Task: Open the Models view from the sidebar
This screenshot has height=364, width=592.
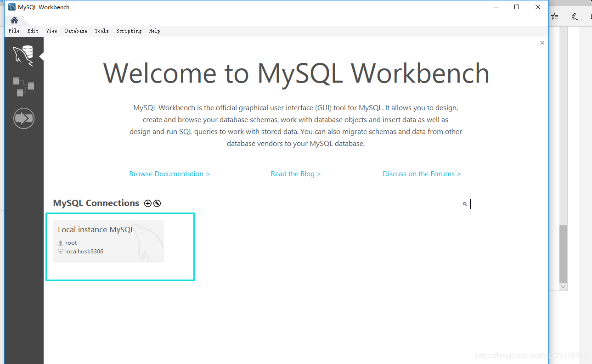Action: [23, 87]
